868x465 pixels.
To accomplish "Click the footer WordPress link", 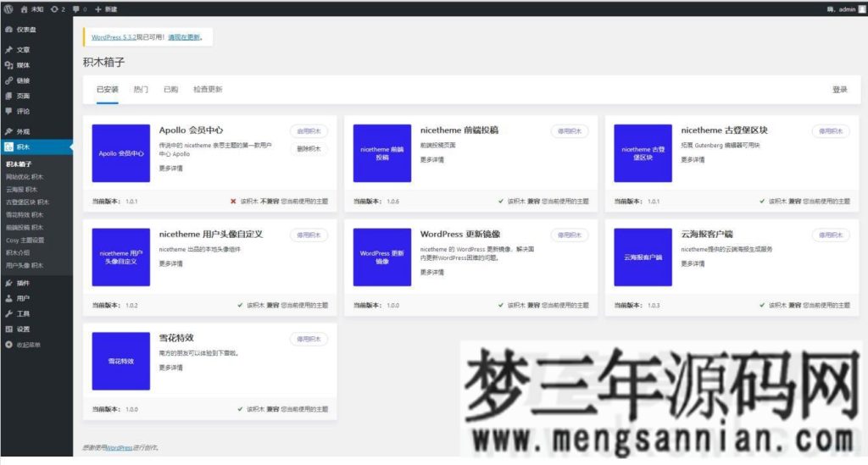I will [x=119, y=448].
